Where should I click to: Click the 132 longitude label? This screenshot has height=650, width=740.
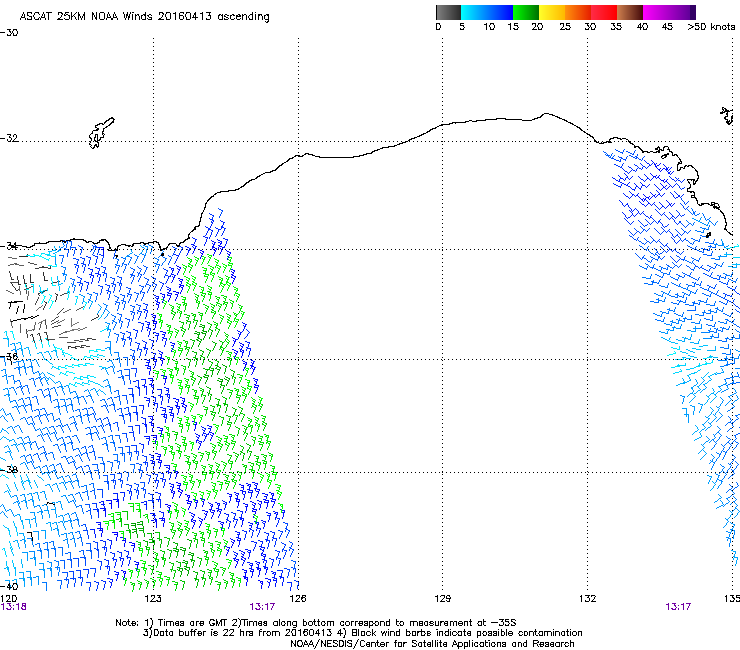[x=588, y=599]
